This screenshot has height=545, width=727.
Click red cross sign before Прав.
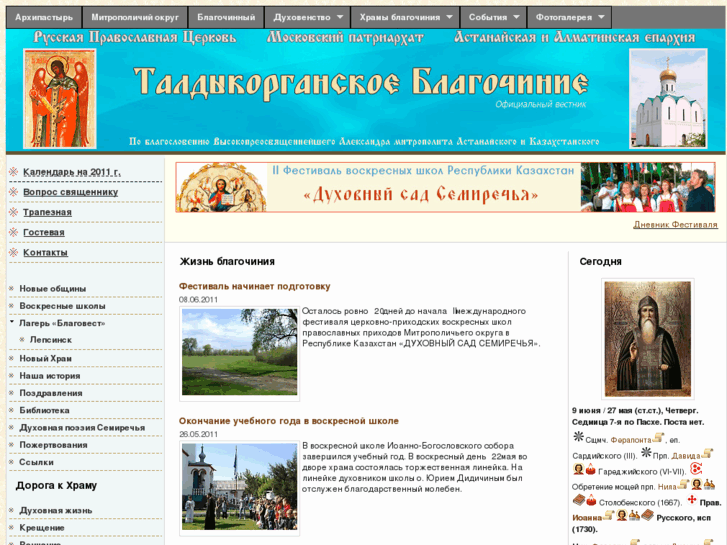[692, 499]
